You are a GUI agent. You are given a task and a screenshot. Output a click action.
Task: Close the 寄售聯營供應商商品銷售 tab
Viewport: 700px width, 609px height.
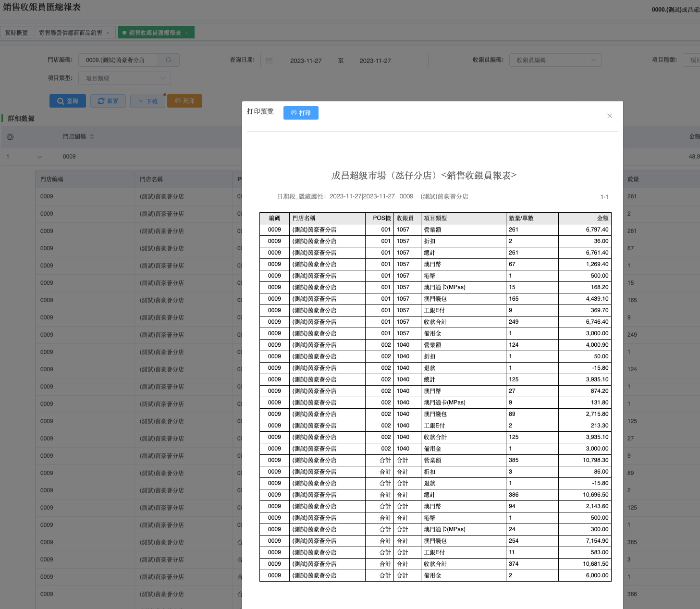[x=108, y=33]
